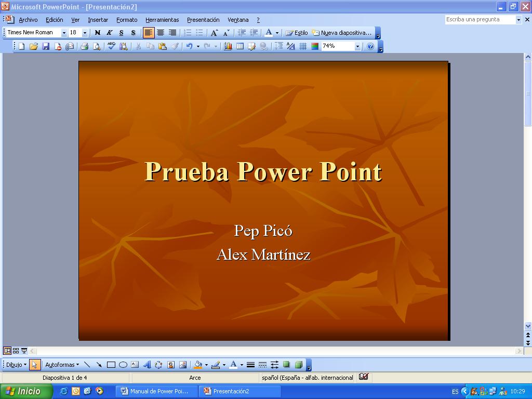The width and height of the screenshot is (532, 399).
Task: Open print preview from the toolbar
Action: tap(97, 46)
